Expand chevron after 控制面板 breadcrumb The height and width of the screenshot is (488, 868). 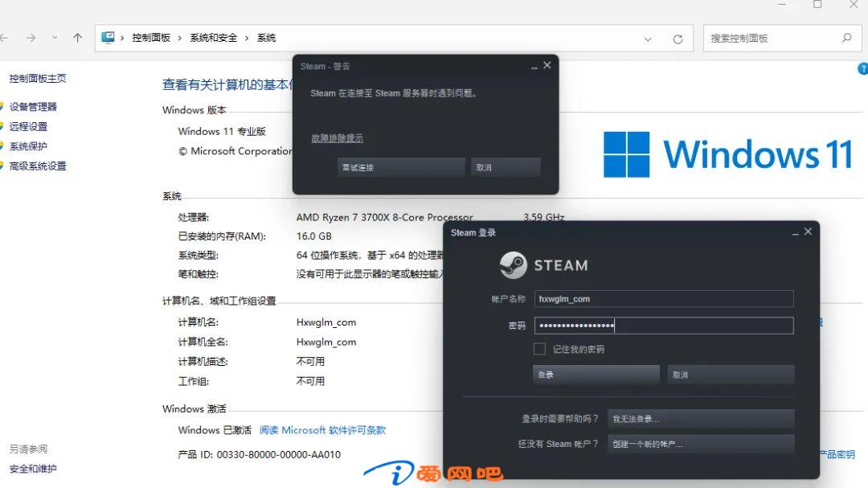pos(180,39)
